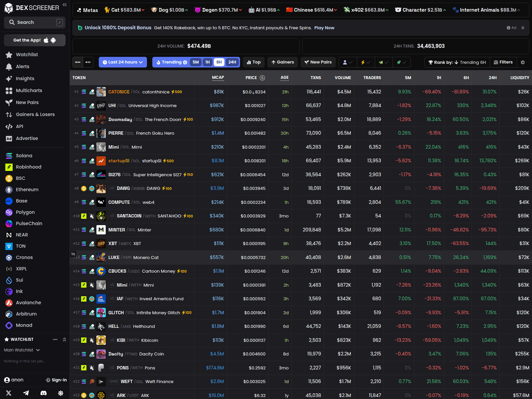Select the Base chain icon
This screenshot has height=399, width=532.
pyautogui.click(x=9, y=201)
